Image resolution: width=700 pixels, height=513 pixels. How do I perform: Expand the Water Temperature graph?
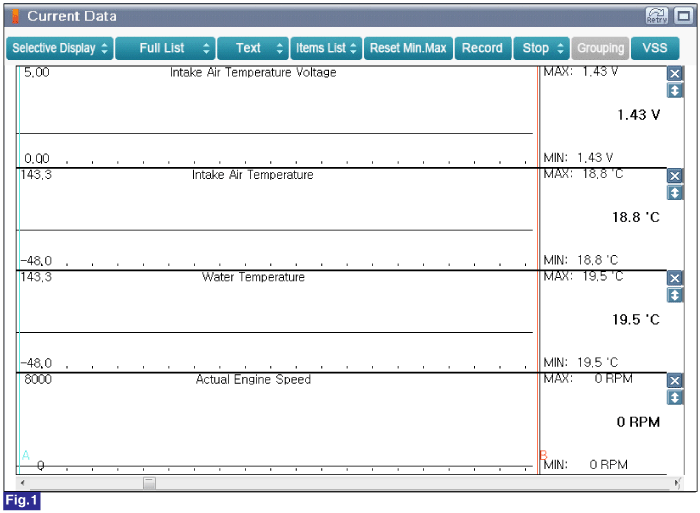(x=675, y=295)
